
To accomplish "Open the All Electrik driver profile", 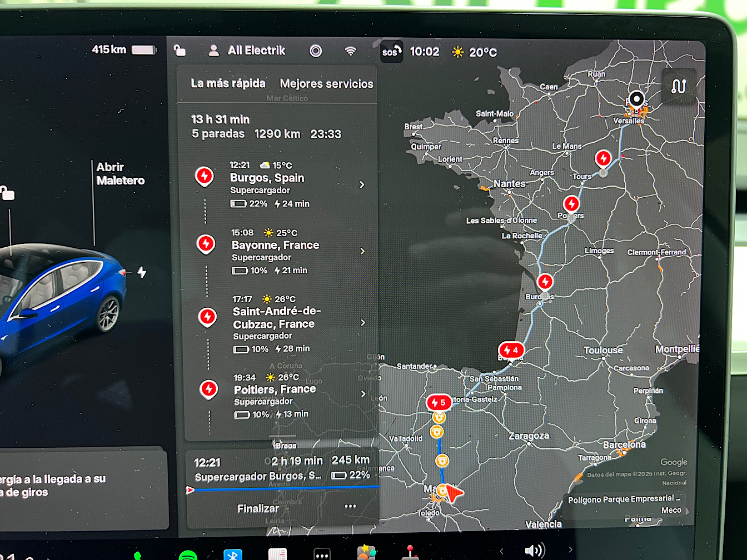I will tap(247, 51).
